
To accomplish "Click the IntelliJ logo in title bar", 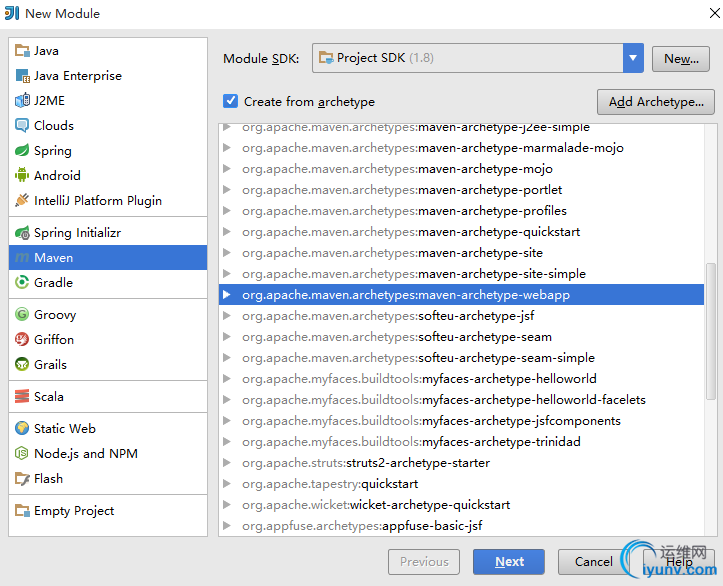I will pos(12,13).
